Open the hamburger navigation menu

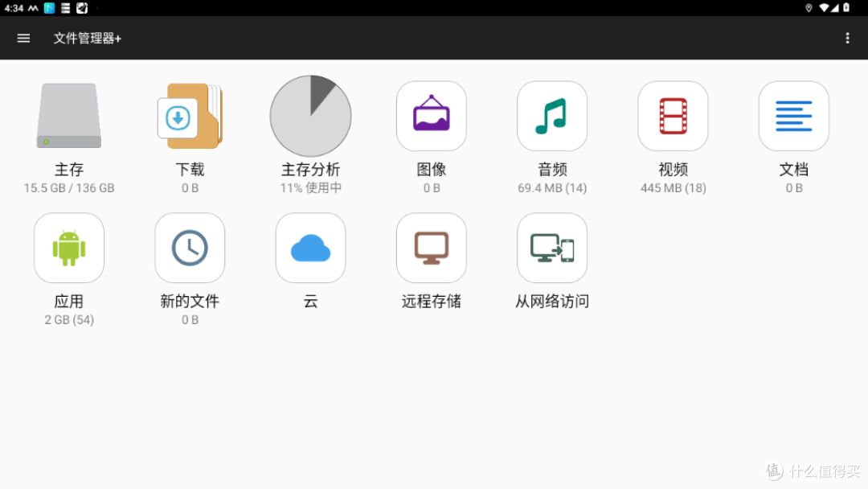pos(23,39)
